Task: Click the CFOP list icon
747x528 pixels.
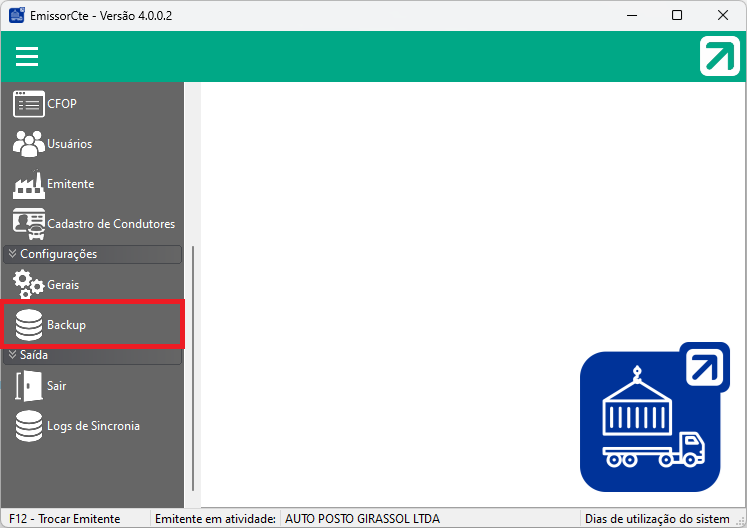Action: click(29, 104)
